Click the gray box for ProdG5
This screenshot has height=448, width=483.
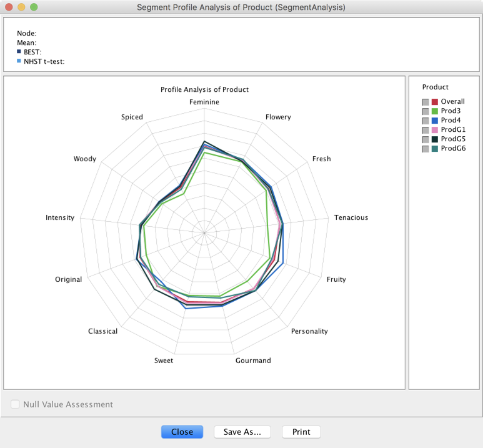pyautogui.click(x=426, y=139)
